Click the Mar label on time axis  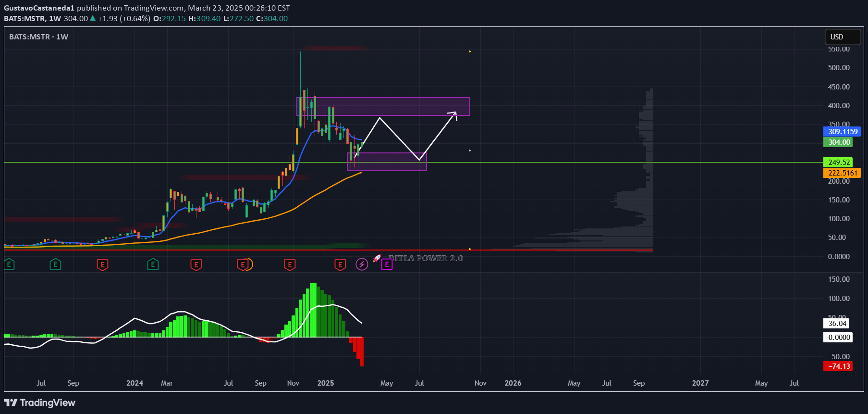(167, 383)
